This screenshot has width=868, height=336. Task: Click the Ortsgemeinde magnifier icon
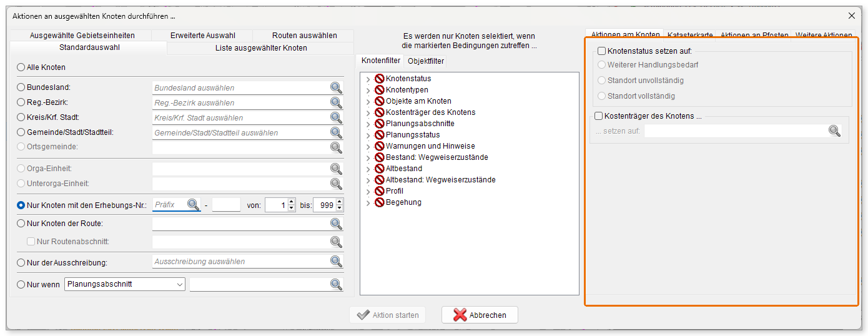tap(336, 147)
